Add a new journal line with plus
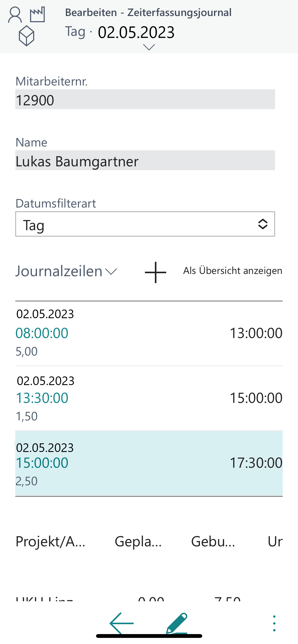Image resolution: width=298 pixels, height=644 pixels. [x=155, y=272]
